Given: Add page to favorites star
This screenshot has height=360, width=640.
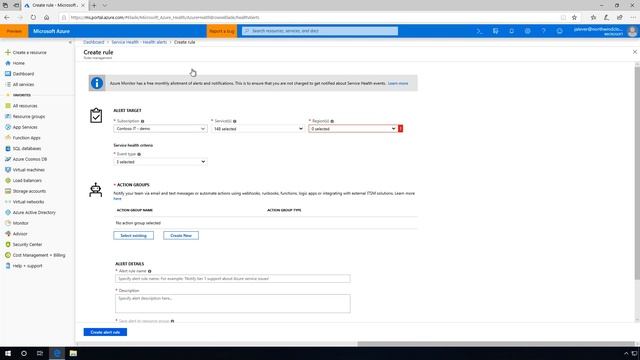Looking at the screenshot, I should (574, 18).
